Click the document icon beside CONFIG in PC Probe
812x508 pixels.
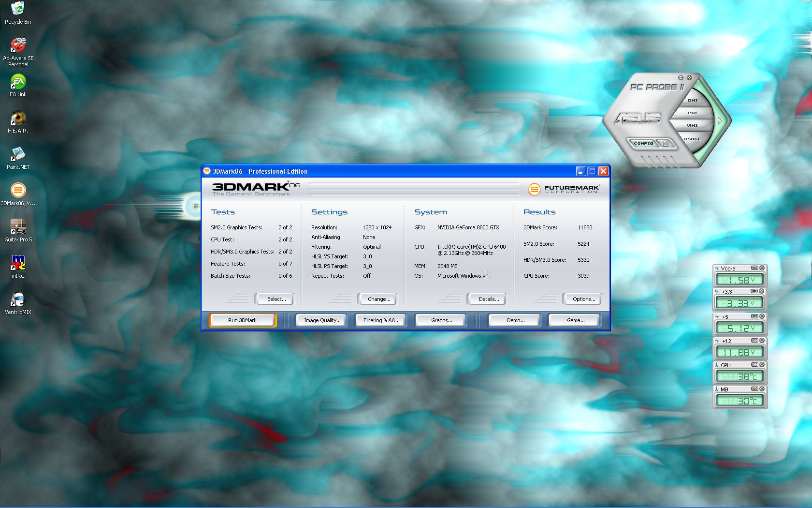pyautogui.click(x=666, y=143)
